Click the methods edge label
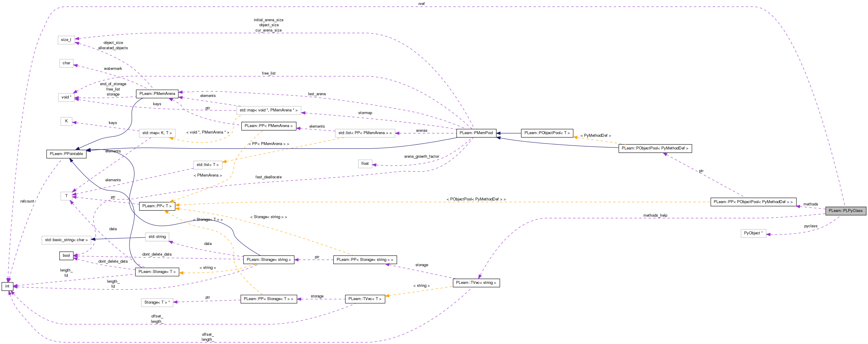The image size is (868, 344). click(x=811, y=204)
